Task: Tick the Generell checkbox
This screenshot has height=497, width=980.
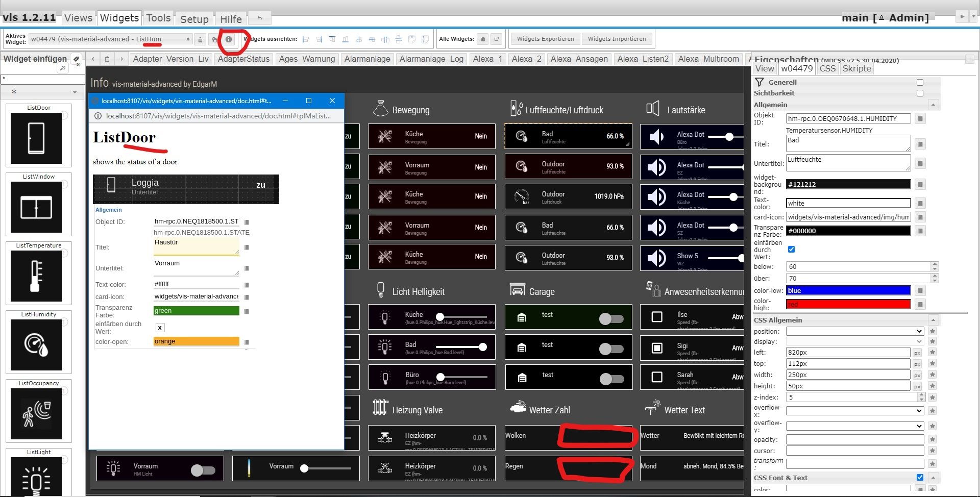Action: coord(920,83)
